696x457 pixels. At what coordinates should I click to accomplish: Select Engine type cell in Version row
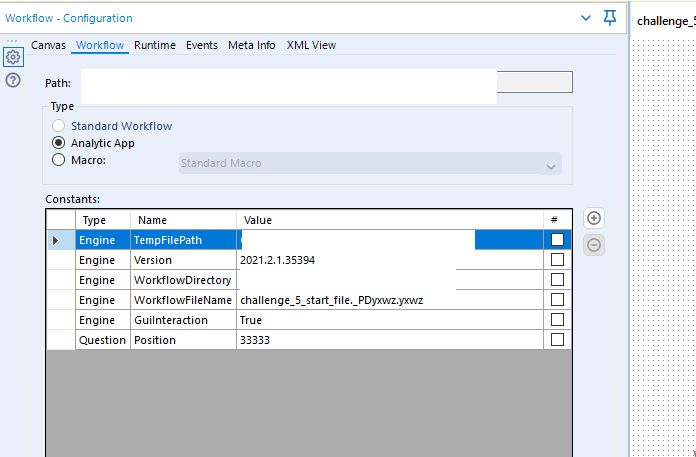[x=103, y=260]
